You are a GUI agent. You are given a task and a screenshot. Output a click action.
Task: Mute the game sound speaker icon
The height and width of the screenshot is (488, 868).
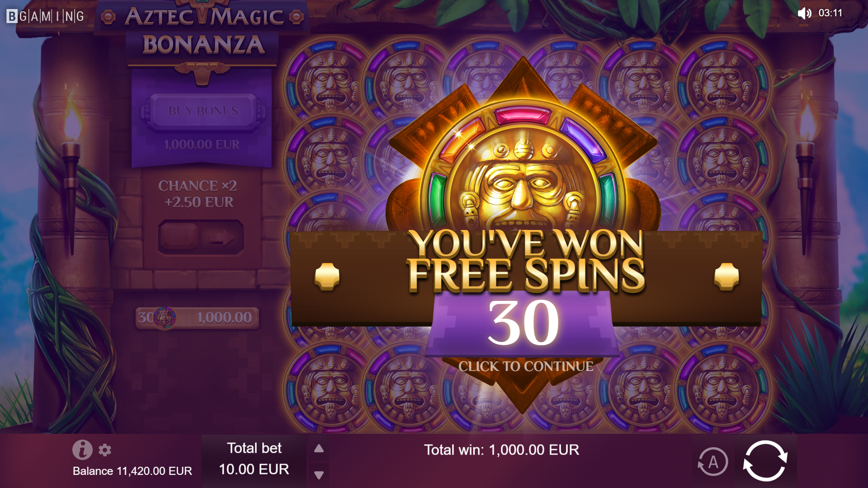(x=805, y=13)
